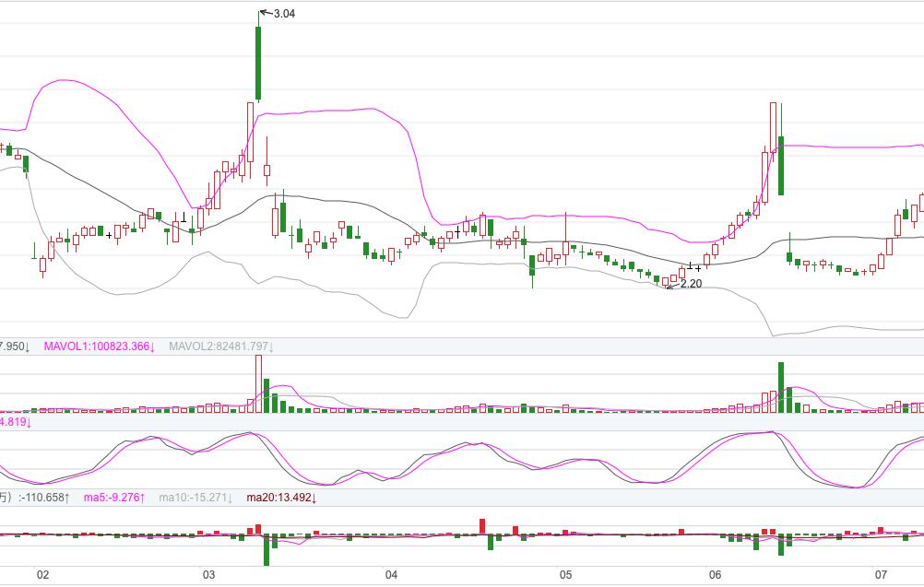Click the ma10:-15.271 indicator value
This screenshot has width=924, height=587.
195,498
